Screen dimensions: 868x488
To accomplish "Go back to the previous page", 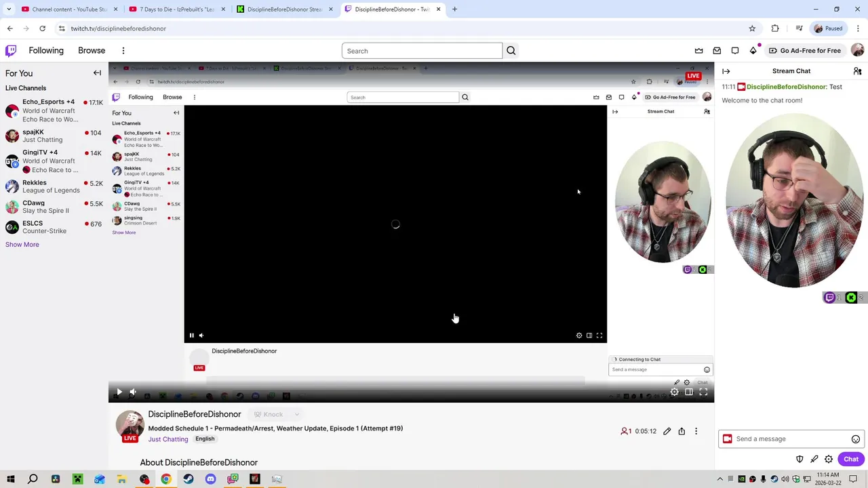I will point(9,28).
